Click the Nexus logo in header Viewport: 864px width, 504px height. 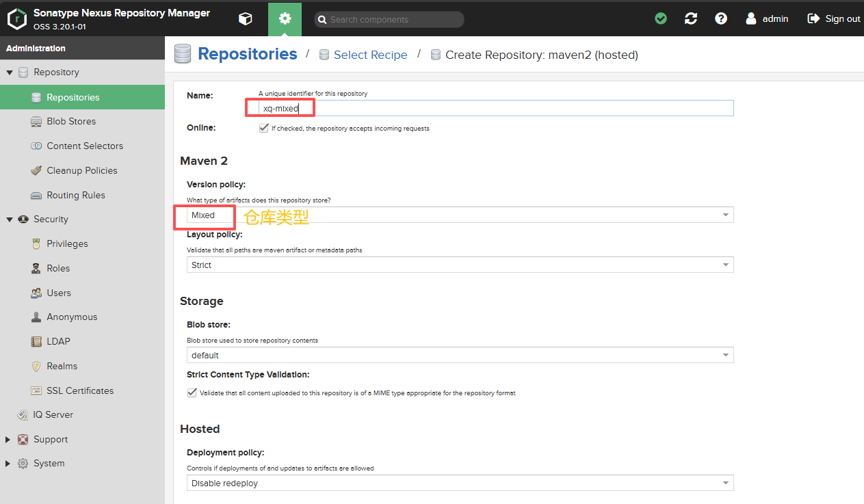pos(16,19)
